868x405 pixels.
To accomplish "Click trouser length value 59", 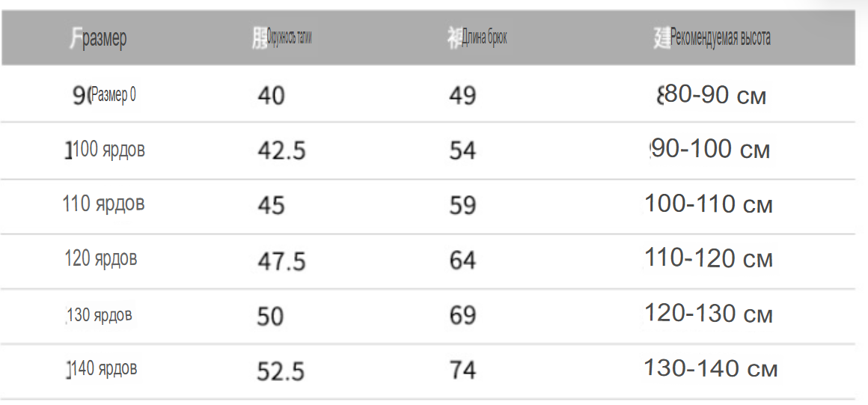I will click(462, 206).
